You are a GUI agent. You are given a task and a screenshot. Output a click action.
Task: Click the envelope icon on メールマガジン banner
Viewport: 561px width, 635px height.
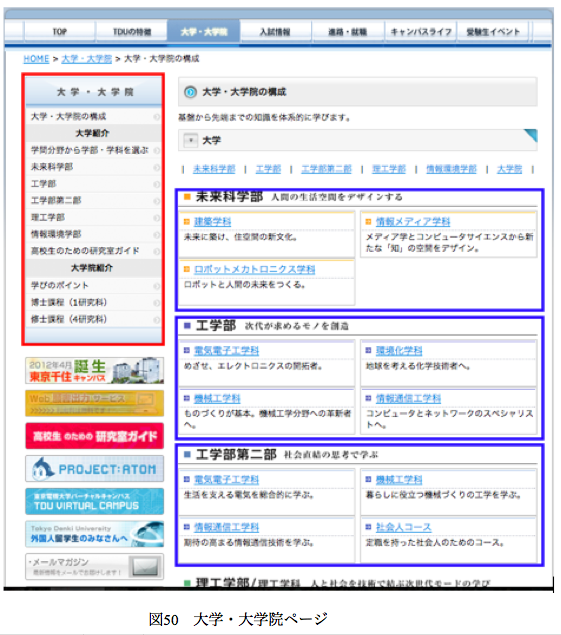point(145,567)
